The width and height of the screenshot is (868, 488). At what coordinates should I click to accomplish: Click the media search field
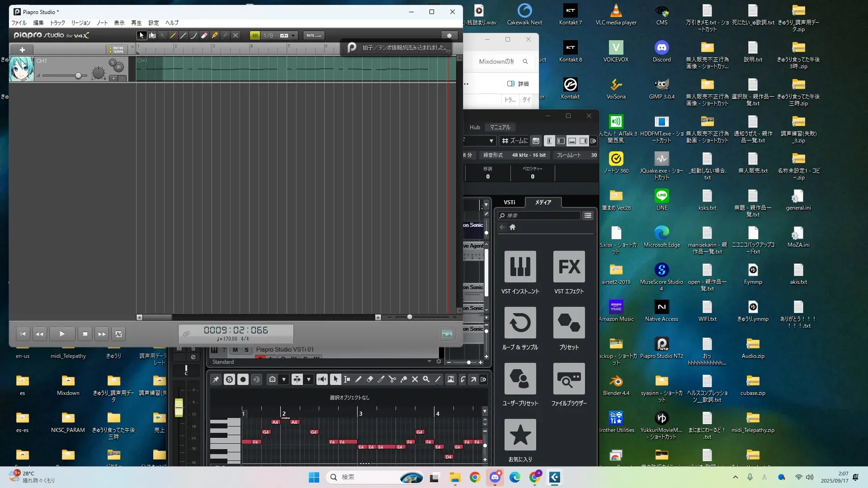pyautogui.click(x=539, y=216)
